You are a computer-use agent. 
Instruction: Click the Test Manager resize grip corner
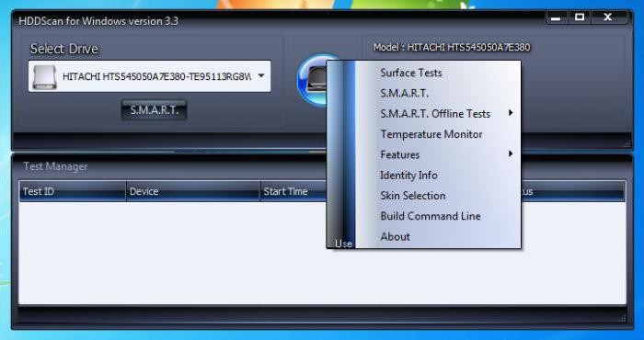pyautogui.click(x=623, y=319)
